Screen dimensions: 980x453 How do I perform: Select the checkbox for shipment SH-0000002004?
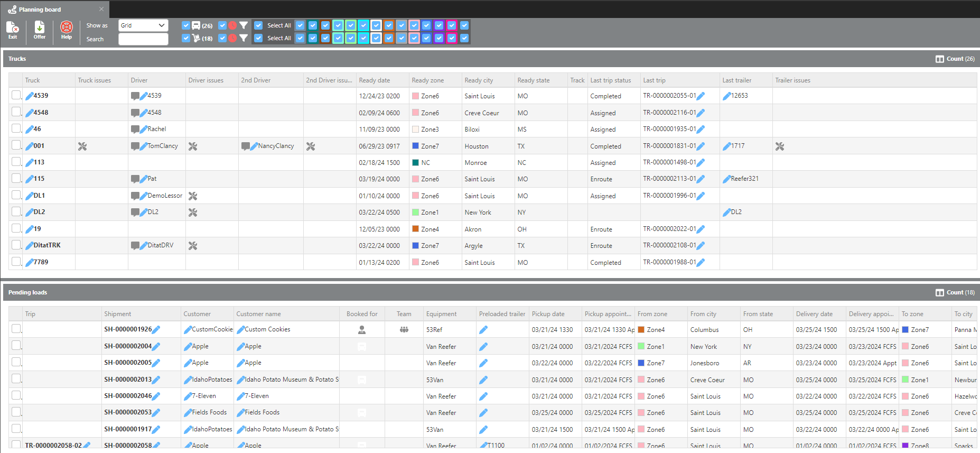point(16,345)
